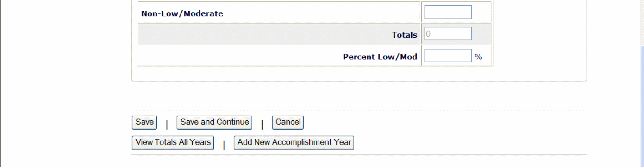Viewport: 644px width, 167px height.
Task: Cancel the accomplishment form
Action: tap(288, 122)
